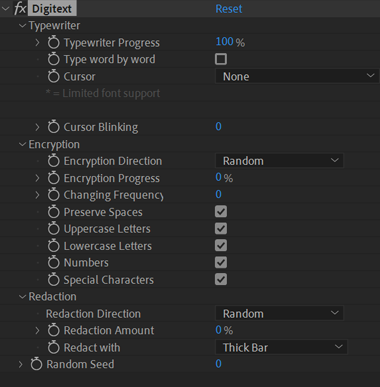Click stopwatch for Cursor Blinking
The width and height of the screenshot is (380, 387).
coord(53,127)
